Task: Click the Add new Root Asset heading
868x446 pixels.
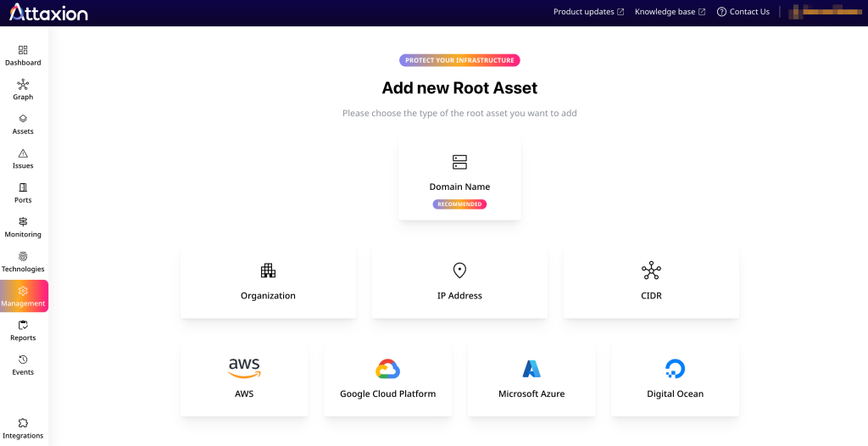Action: click(x=459, y=87)
